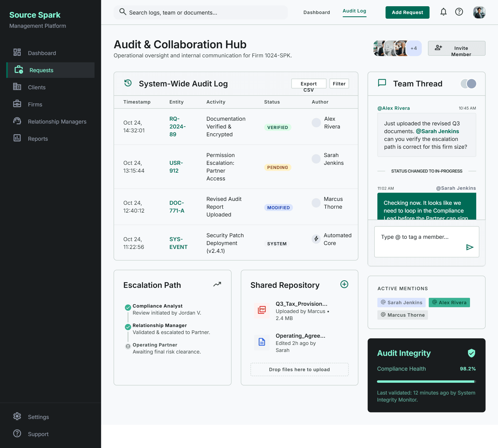The height and width of the screenshot is (448, 498).
Task: Click the Settings gear icon
Action: tap(17, 416)
